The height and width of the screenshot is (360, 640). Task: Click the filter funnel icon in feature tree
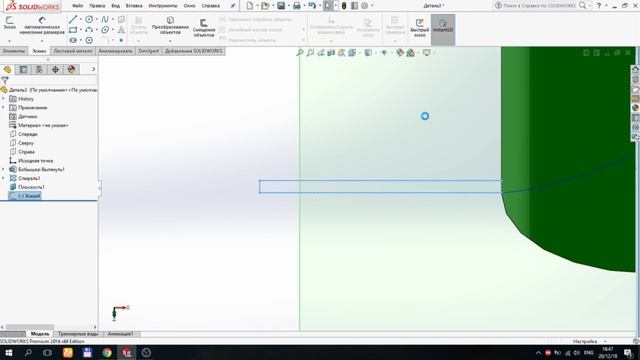(5, 80)
